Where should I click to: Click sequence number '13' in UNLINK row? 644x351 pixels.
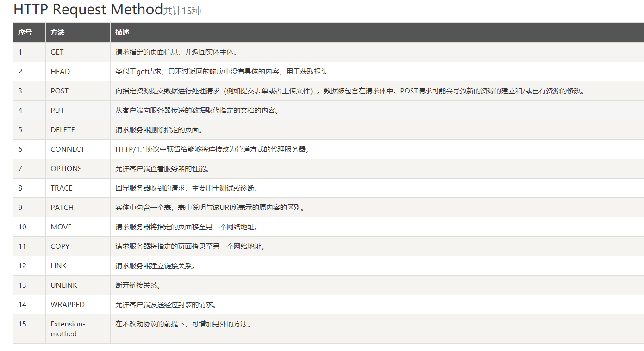pyautogui.click(x=22, y=285)
